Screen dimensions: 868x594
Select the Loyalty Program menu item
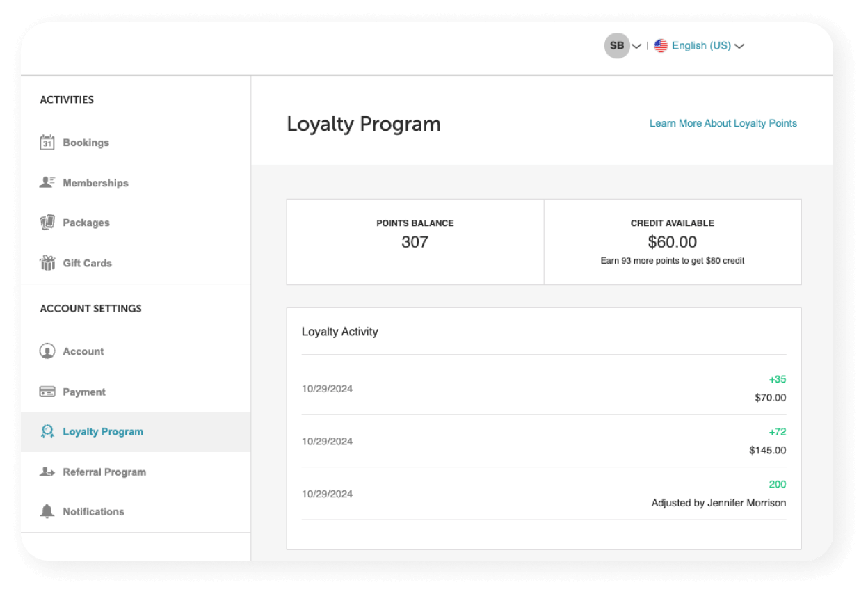point(136,432)
